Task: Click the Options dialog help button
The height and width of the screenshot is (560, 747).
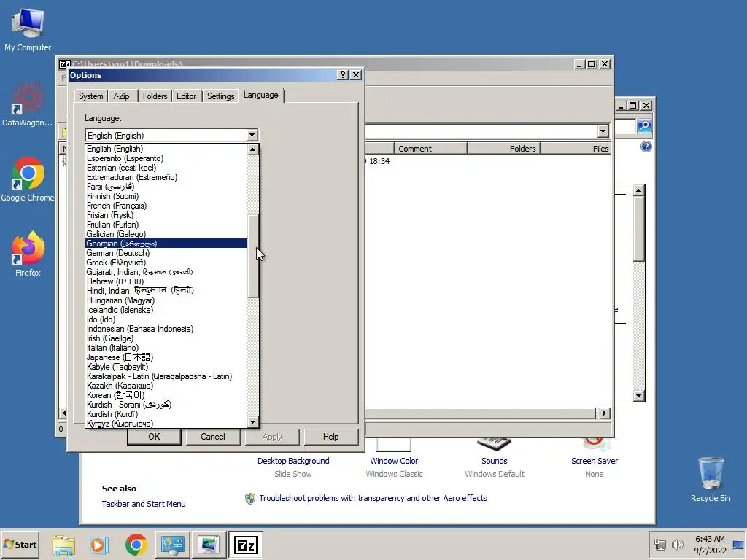Action: point(343,75)
